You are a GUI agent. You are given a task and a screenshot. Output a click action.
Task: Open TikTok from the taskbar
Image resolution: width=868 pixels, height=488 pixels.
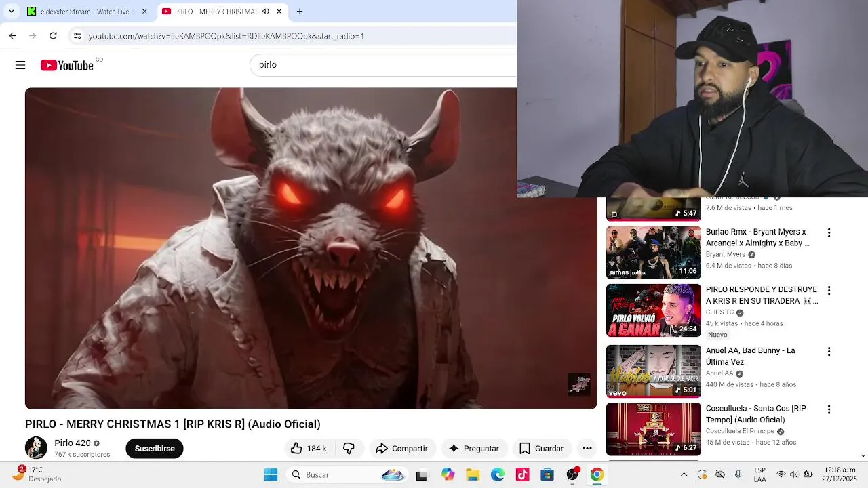coord(522,475)
